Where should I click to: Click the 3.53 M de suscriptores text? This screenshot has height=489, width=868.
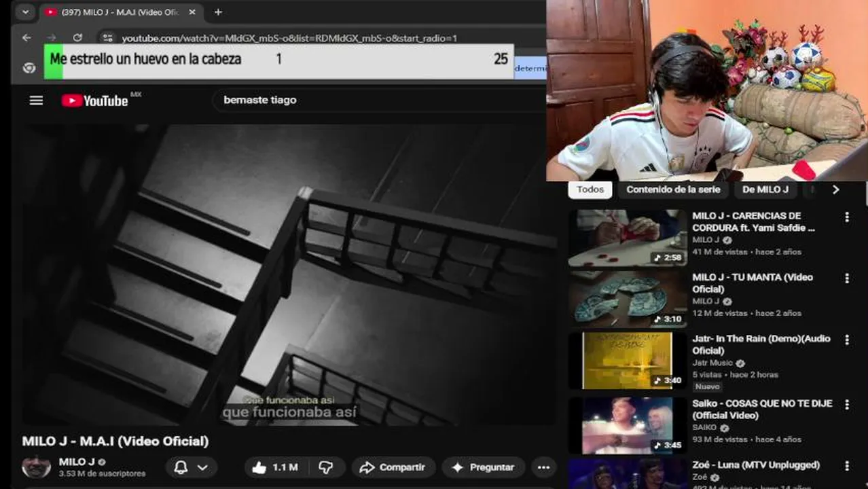click(102, 473)
